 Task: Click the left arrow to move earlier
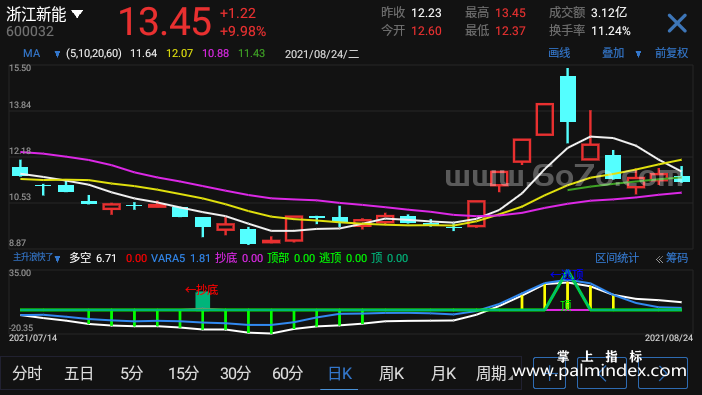(603, 373)
